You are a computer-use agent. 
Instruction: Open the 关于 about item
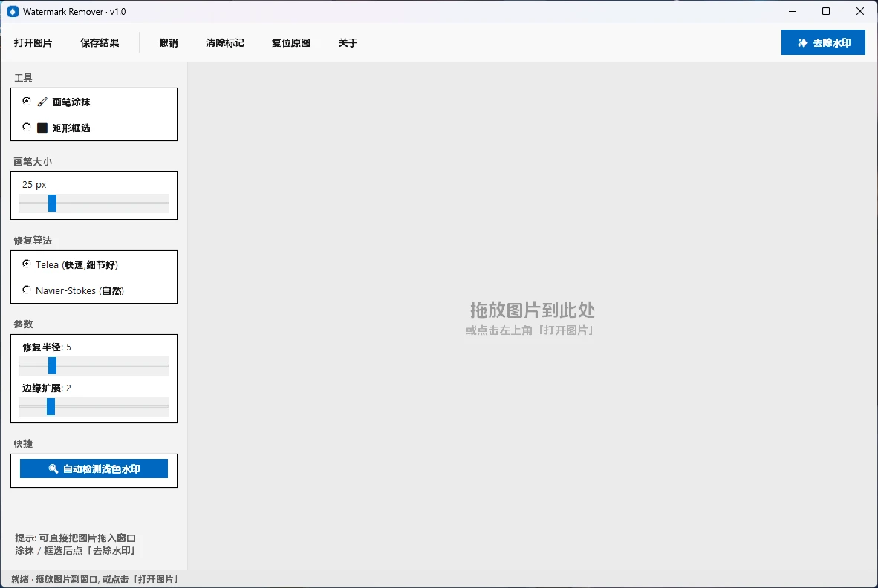click(x=348, y=42)
